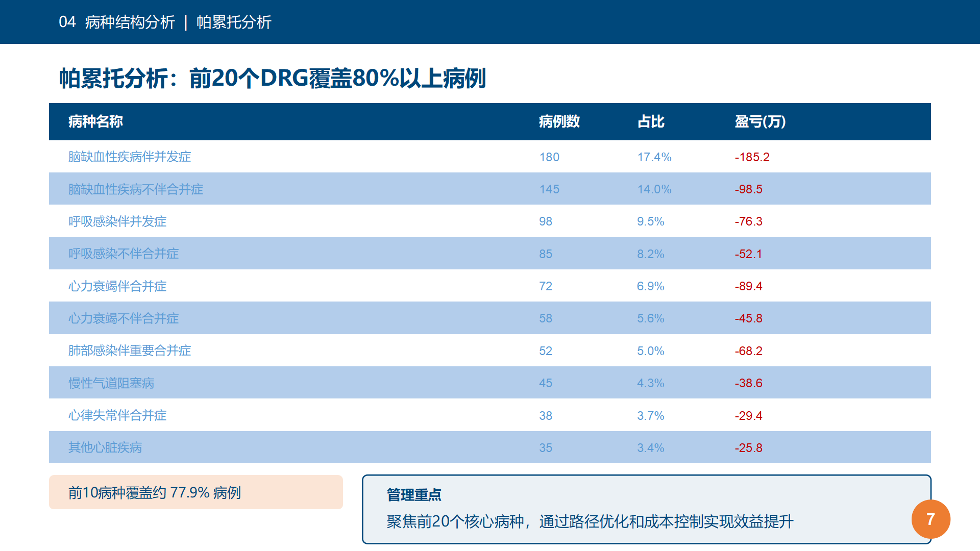Select 呼吸感染伴并发症 disease name
This screenshot has height=551, width=980.
click(117, 221)
